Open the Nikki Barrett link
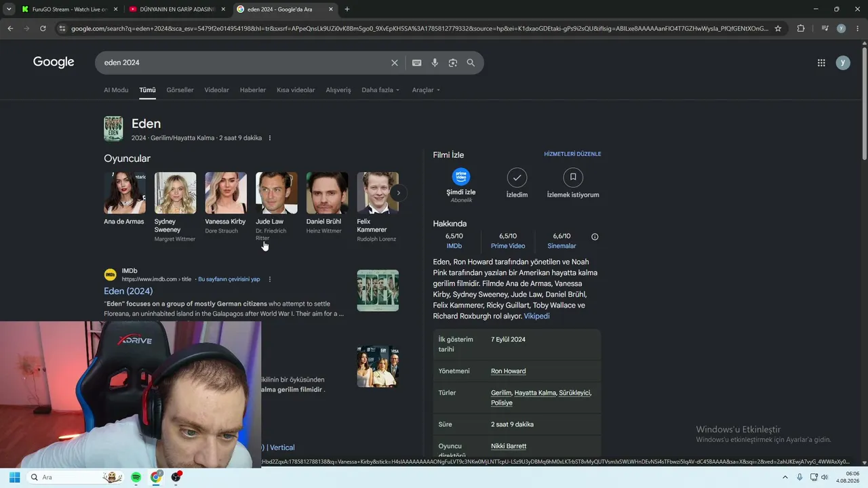The height and width of the screenshot is (488, 868). (509, 447)
